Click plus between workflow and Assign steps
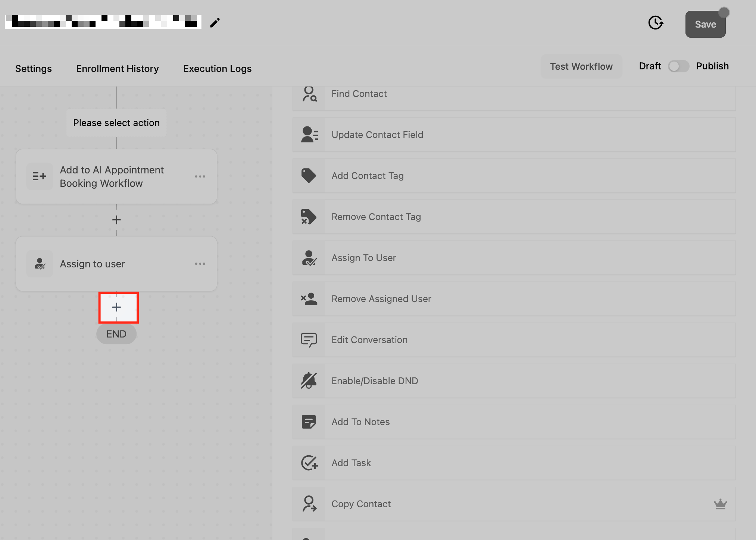This screenshot has width=756, height=540. tap(116, 220)
